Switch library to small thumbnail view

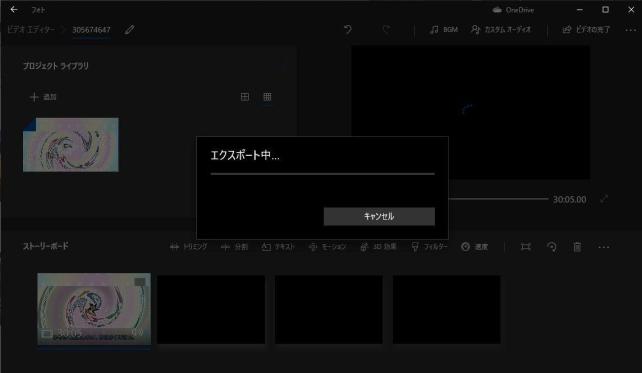[x=267, y=97]
